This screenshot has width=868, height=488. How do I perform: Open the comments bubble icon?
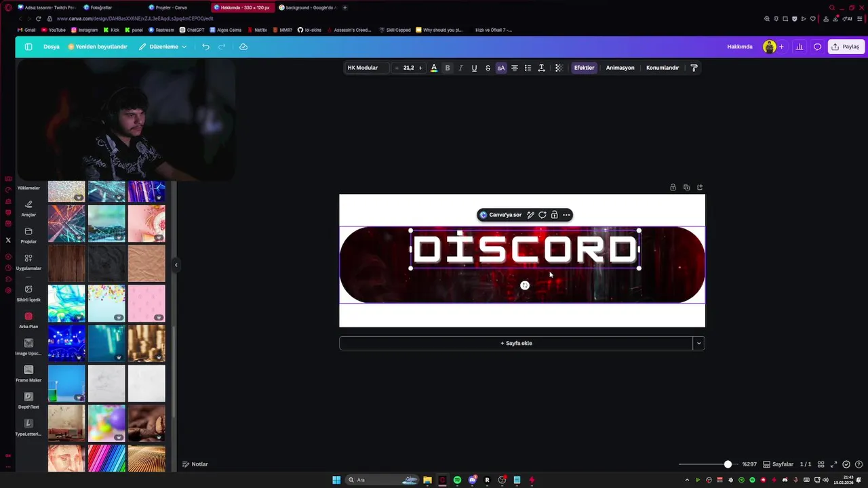[x=818, y=47]
